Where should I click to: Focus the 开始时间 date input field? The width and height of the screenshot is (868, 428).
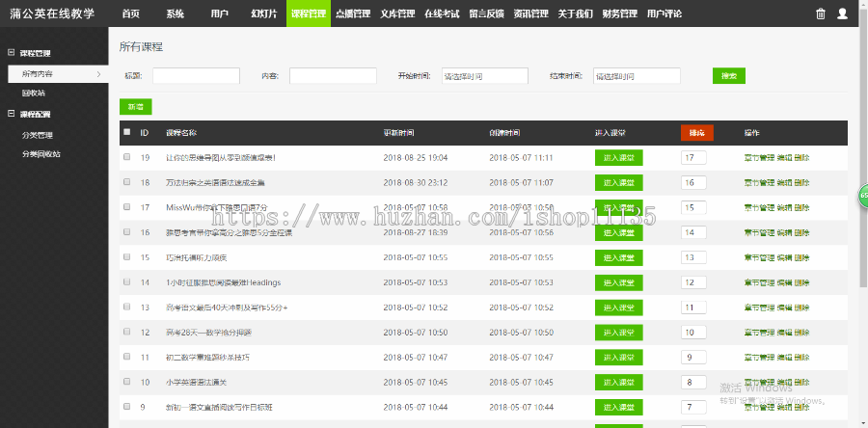[484, 75]
